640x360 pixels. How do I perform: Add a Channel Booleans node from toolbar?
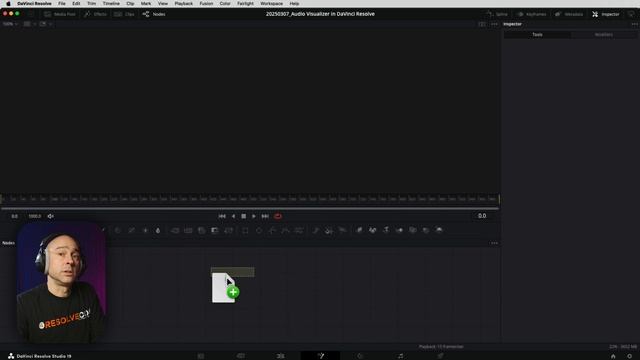[x=188, y=231]
